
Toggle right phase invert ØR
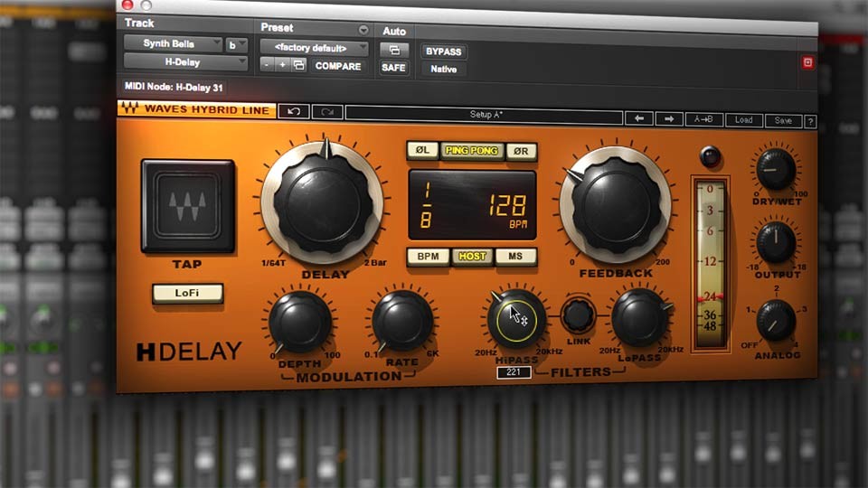pos(521,152)
